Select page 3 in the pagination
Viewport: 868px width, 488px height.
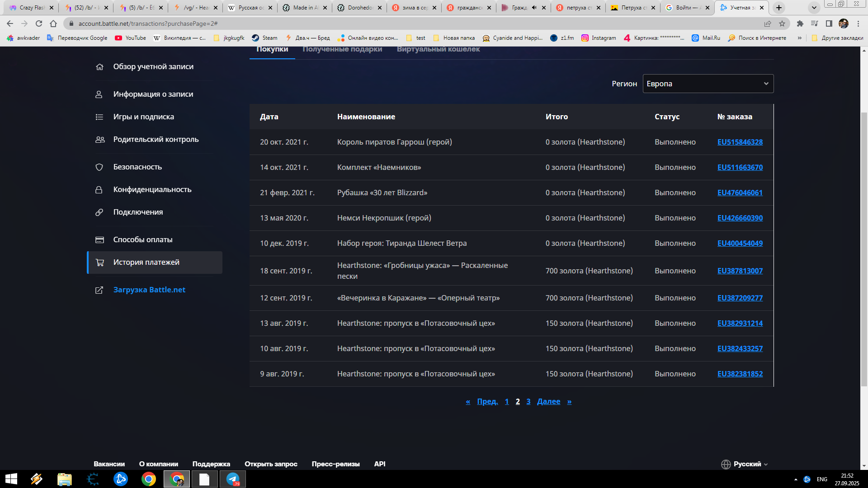(528, 401)
